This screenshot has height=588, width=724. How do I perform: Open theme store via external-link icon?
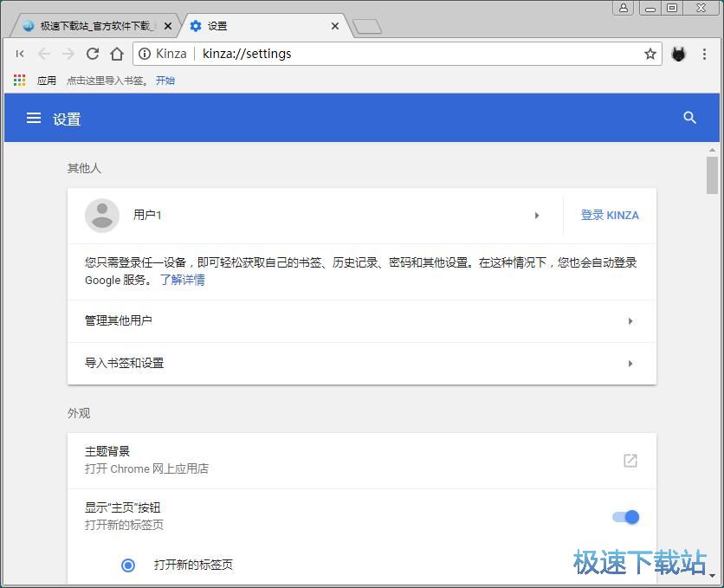click(x=630, y=461)
